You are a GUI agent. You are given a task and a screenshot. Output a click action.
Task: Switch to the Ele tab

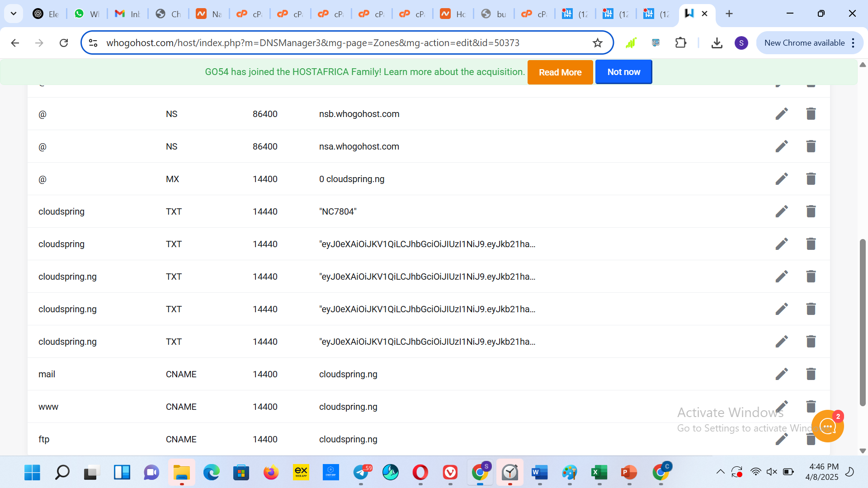click(x=46, y=14)
